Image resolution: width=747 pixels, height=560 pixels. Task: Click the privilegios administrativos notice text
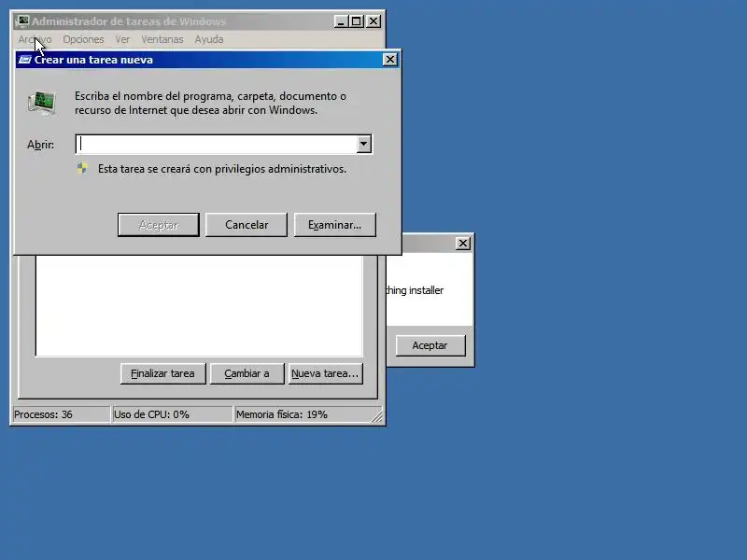tap(222, 169)
